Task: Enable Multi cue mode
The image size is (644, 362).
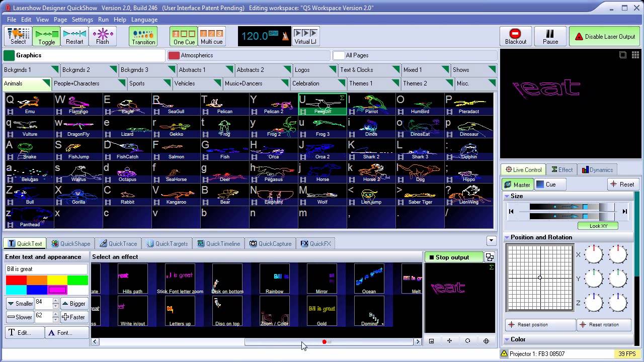Action: click(211, 36)
